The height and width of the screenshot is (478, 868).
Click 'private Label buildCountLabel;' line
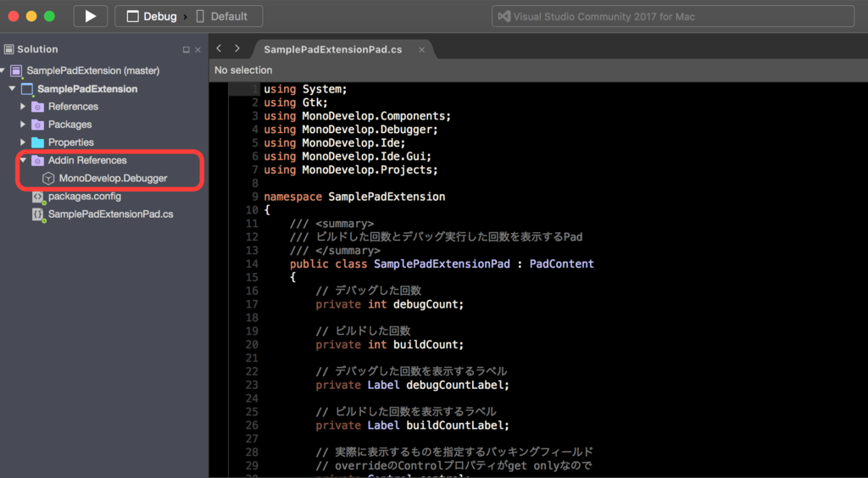click(413, 425)
